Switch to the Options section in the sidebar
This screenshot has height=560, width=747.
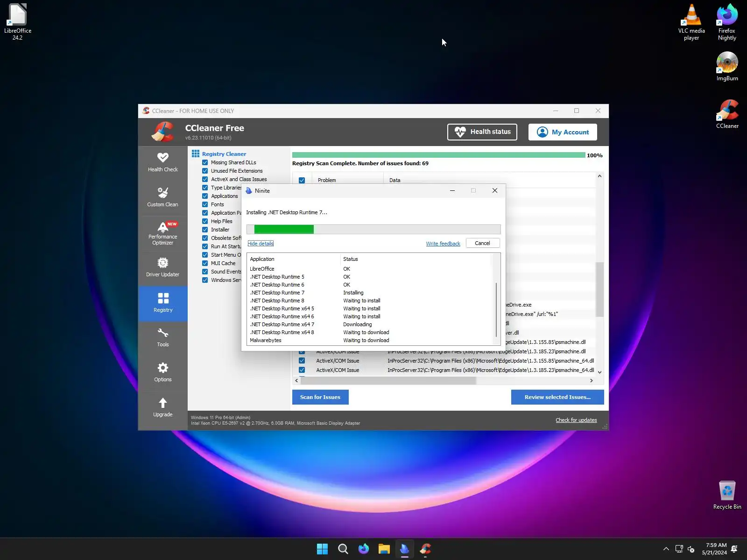[x=162, y=372]
